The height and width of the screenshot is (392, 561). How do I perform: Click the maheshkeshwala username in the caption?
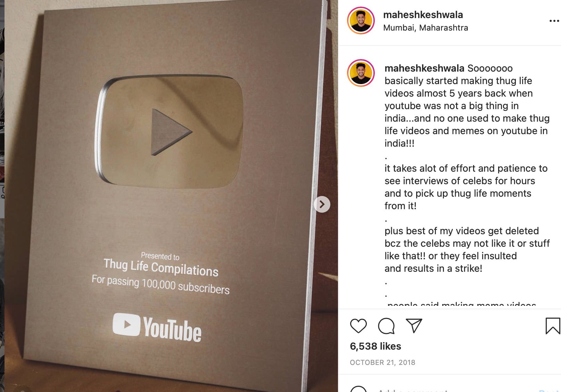[x=424, y=68]
